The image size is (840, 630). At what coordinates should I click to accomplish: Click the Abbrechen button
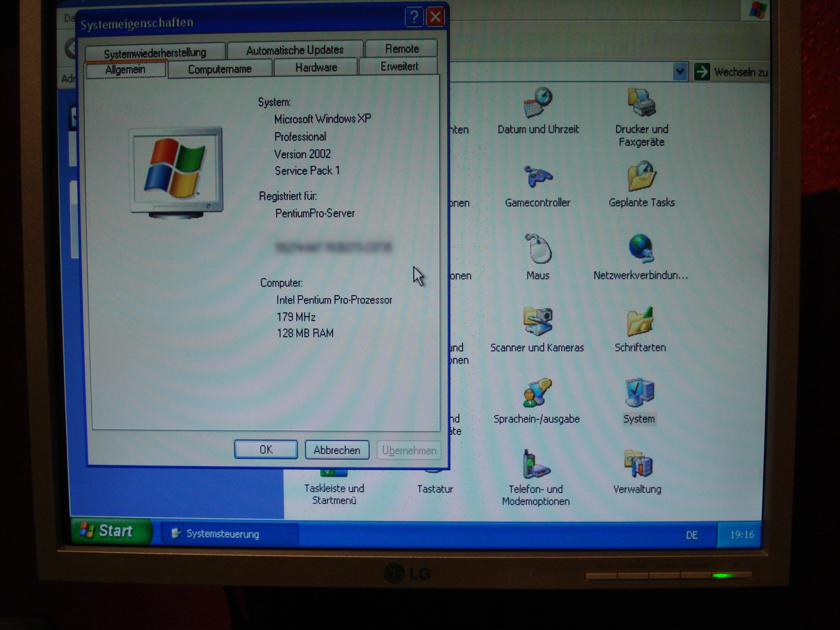point(337,450)
